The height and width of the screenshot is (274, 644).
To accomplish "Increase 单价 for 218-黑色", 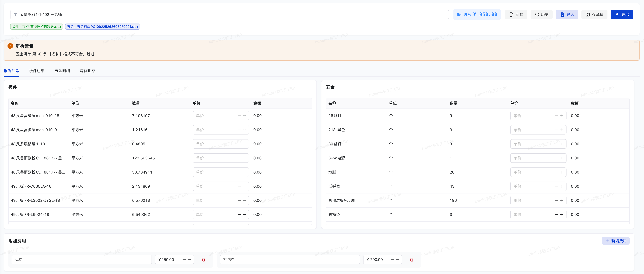I will pyautogui.click(x=562, y=130).
